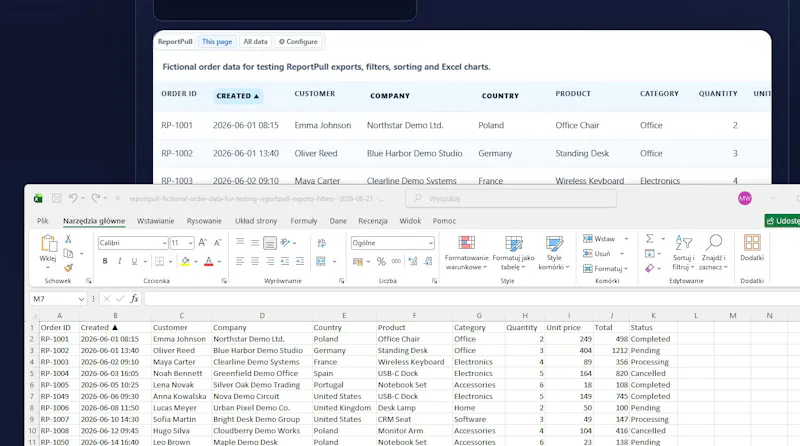Open the Calibri font name dropdown
The height and width of the screenshot is (446, 800).
pos(164,243)
